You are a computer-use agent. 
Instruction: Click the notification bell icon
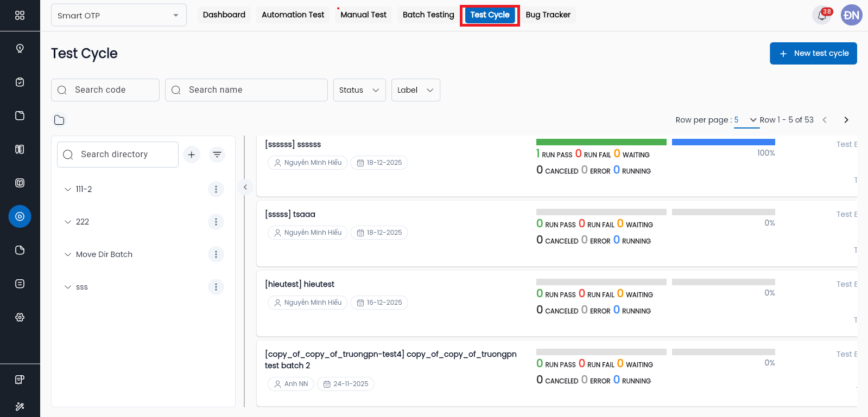[x=822, y=15]
